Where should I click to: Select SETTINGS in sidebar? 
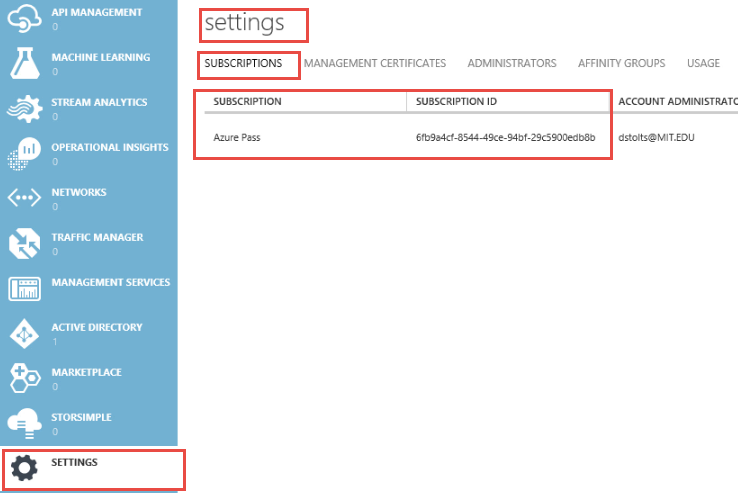89,469
